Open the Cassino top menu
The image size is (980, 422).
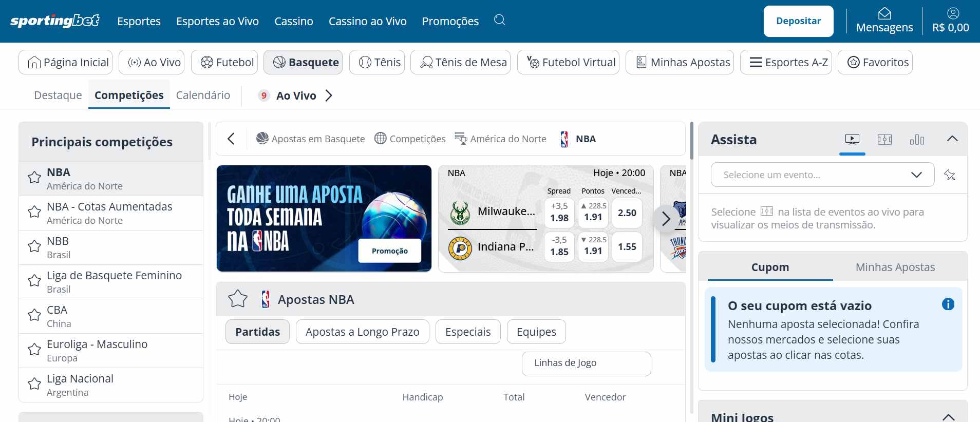[x=294, y=21]
